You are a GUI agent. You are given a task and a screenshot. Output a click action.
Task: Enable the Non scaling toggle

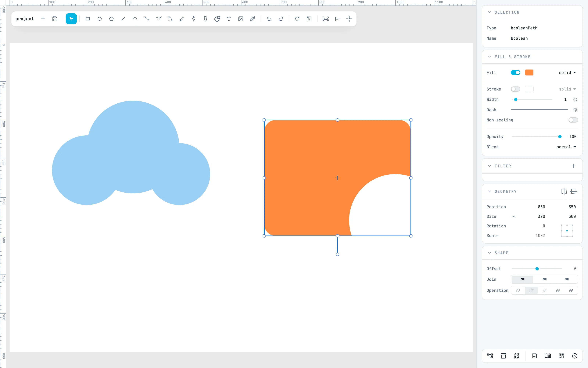573,120
